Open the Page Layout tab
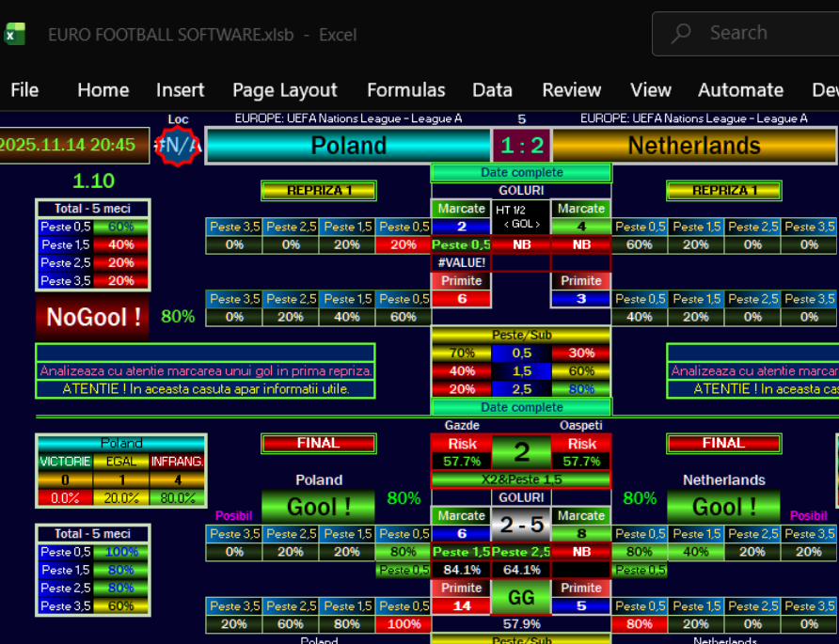The width and height of the screenshot is (839, 644). (x=284, y=90)
